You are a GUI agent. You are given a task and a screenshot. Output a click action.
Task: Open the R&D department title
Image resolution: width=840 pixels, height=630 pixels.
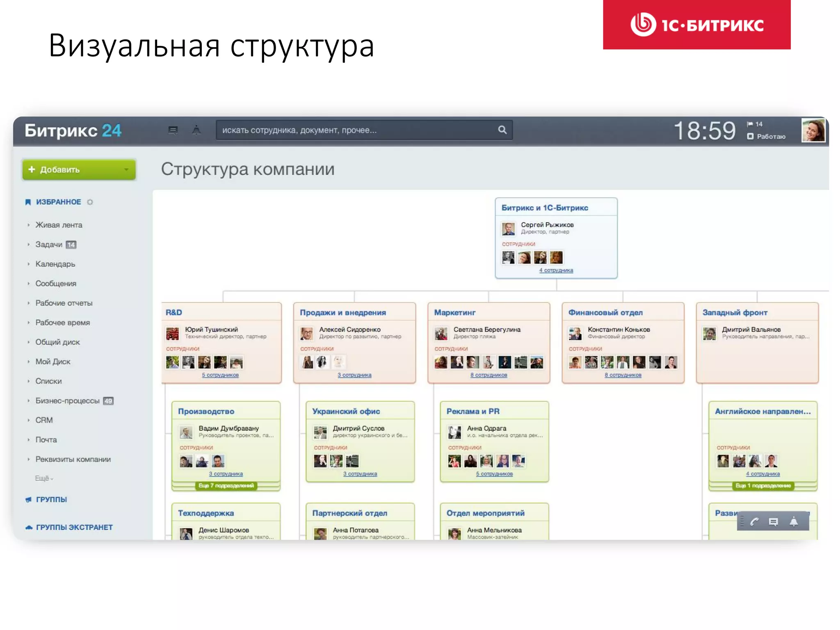(x=174, y=313)
